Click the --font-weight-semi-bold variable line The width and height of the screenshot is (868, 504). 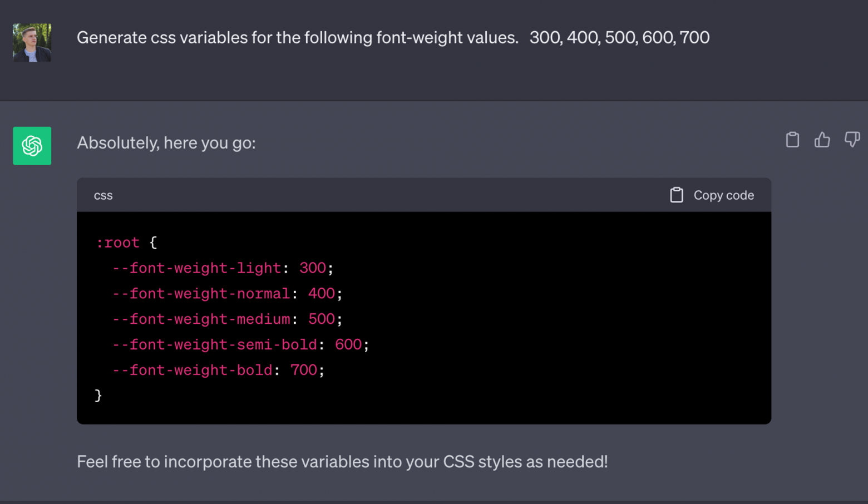[x=241, y=345]
